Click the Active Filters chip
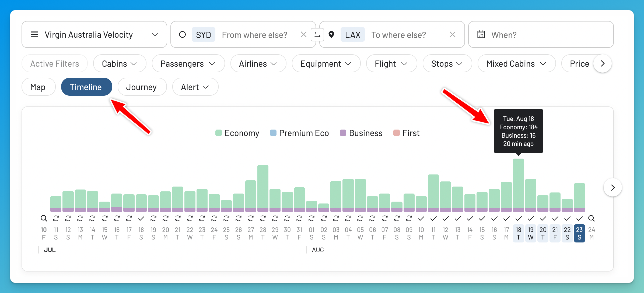The image size is (644, 293). (x=55, y=64)
